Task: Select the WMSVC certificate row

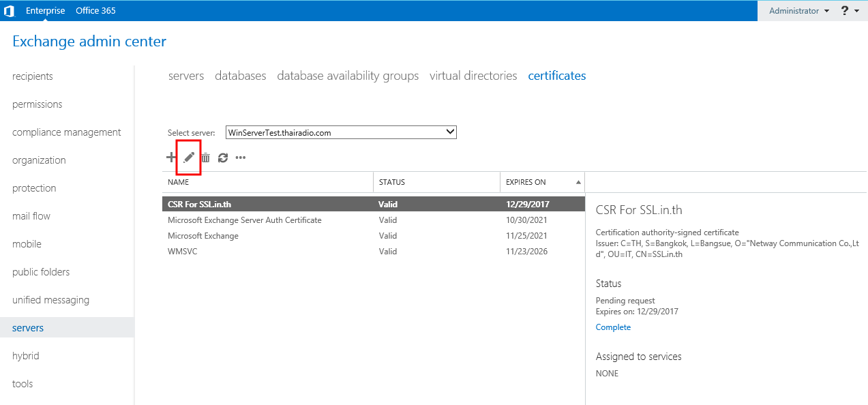Action: 183,252
